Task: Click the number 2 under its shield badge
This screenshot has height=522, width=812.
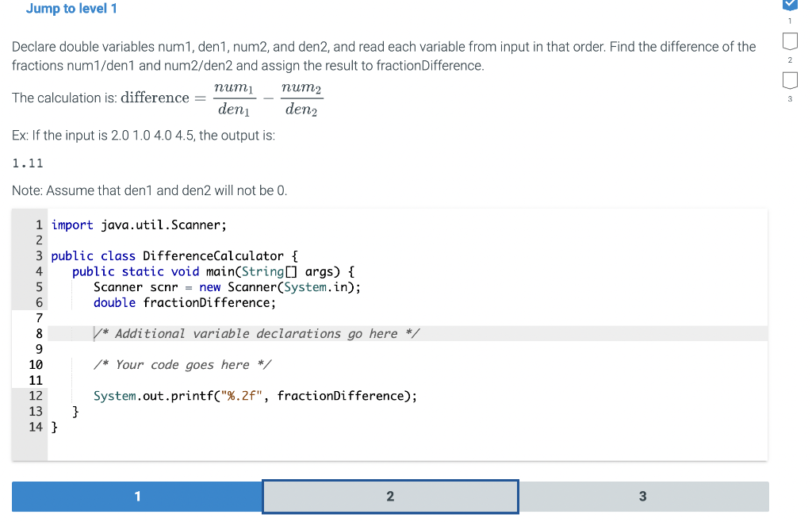Action: 790,59
